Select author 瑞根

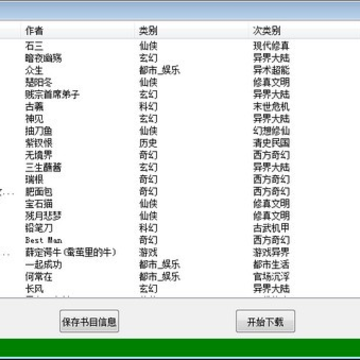[x=34, y=179]
